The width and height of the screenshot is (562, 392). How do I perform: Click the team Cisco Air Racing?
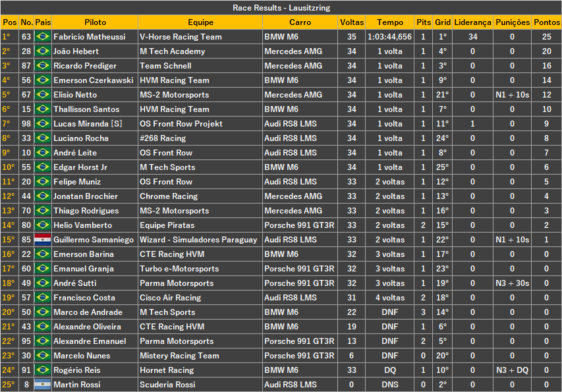[x=170, y=298]
